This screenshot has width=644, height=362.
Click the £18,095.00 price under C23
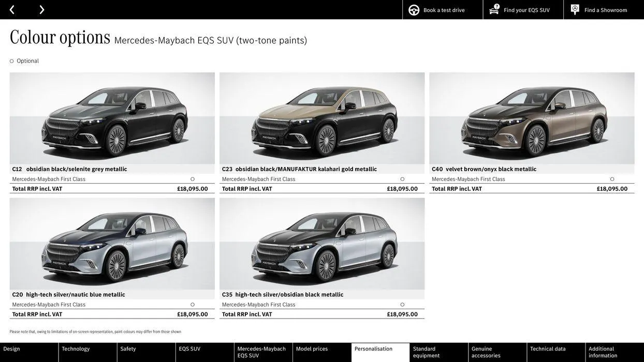402,189
